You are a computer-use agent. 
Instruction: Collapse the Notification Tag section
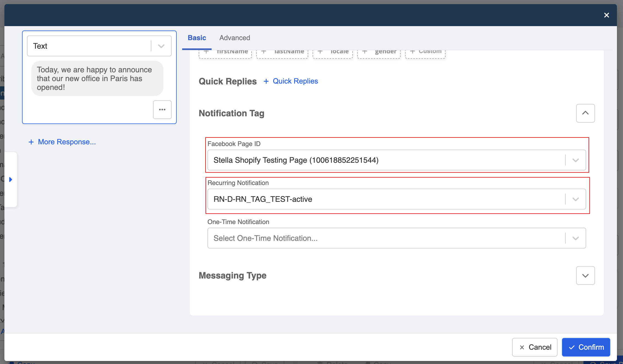click(x=585, y=113)
